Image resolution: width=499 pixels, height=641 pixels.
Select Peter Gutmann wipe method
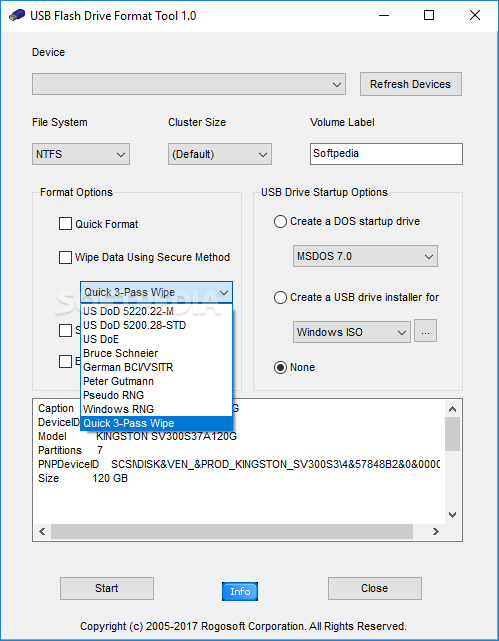157,381
